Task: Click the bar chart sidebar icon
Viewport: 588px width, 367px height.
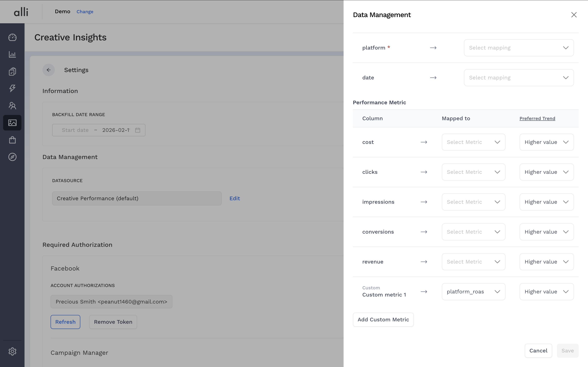Action: pyautogui.click(x=12, y=54)
